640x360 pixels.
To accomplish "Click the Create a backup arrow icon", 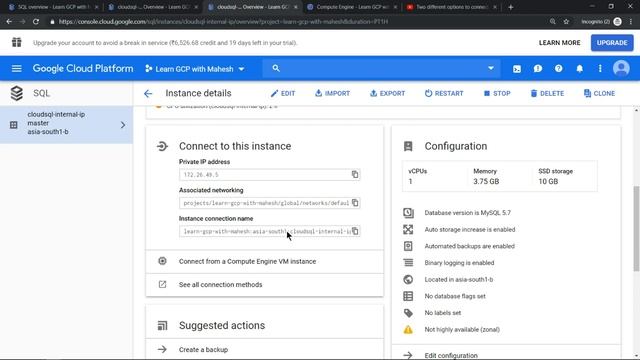I will (x=162, y=349).
